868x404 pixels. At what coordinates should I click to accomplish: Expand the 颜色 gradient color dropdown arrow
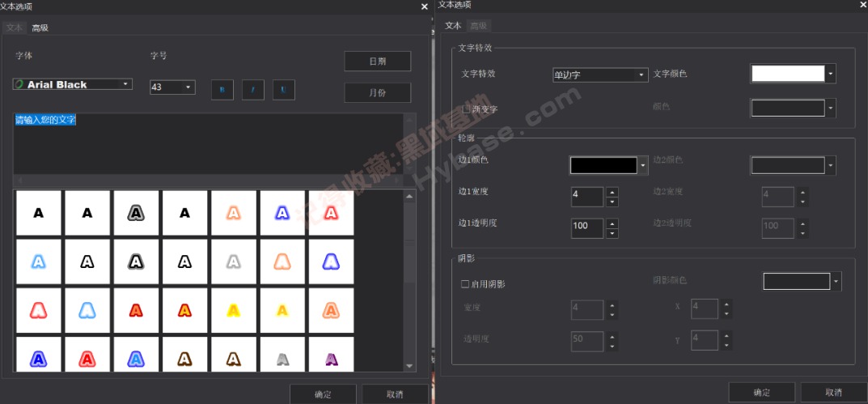coord(830,108)
